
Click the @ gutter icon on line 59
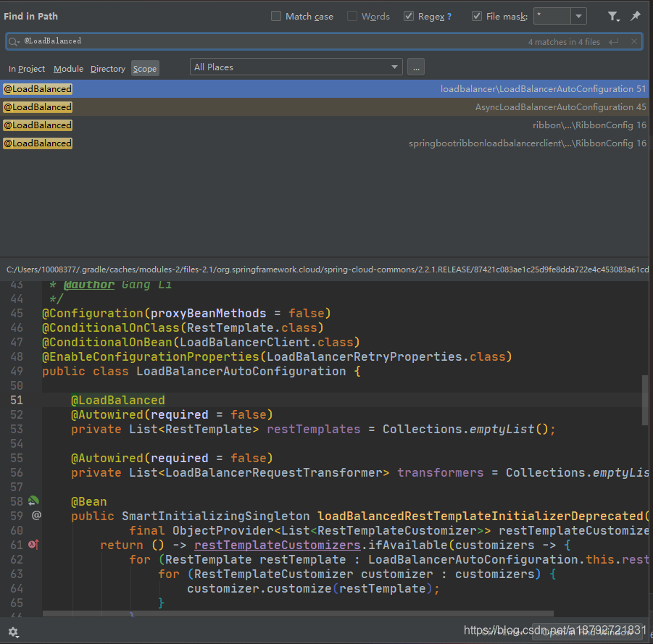pos(36,515)
